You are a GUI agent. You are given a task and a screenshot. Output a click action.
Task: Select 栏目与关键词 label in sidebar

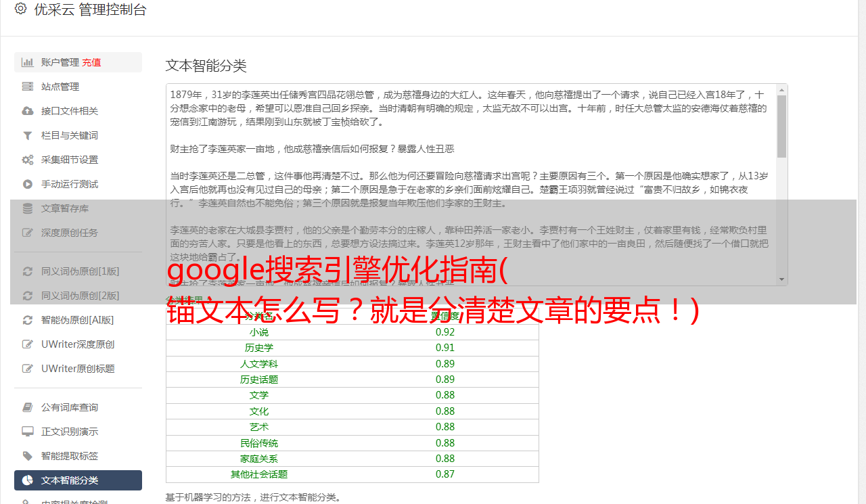(70, 135)
